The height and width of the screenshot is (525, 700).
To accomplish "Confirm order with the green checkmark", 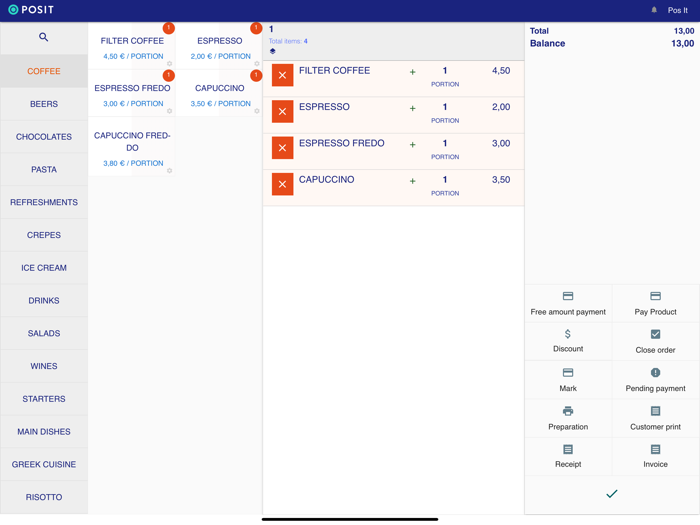I will click(x=612, y=494).
